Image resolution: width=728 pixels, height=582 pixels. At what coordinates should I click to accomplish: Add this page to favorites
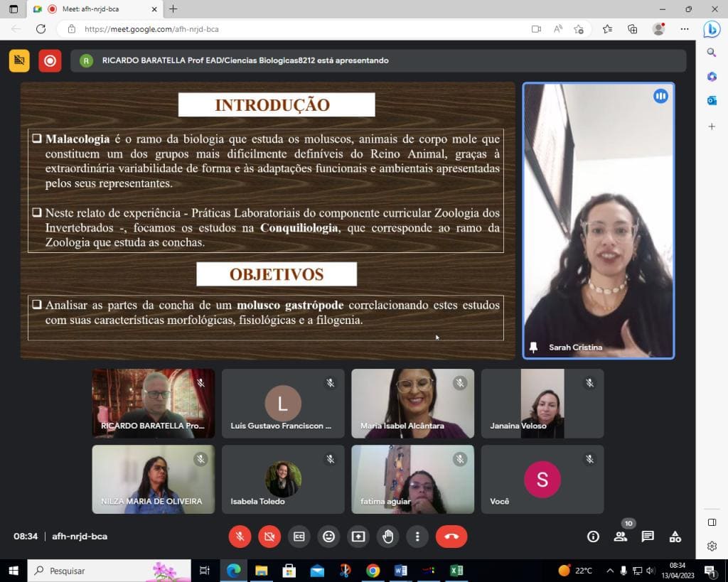(579, 29)
